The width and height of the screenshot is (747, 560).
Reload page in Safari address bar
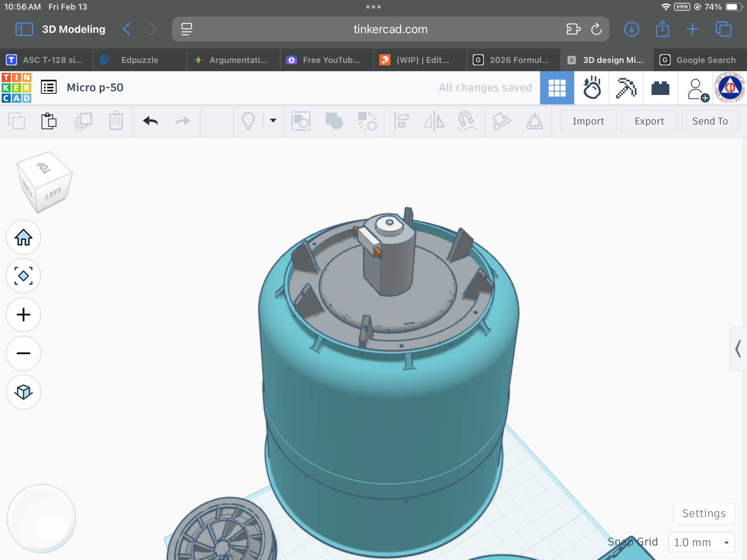pos(596,29)
